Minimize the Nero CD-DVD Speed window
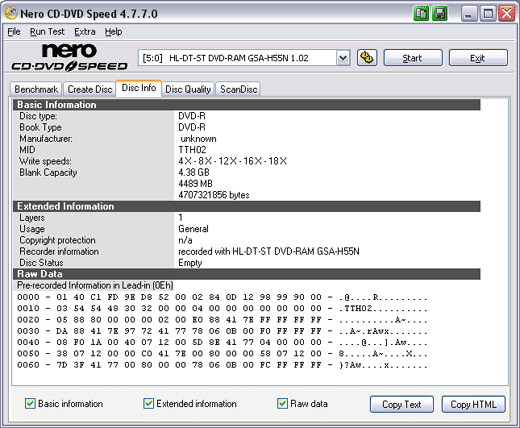 468,14
